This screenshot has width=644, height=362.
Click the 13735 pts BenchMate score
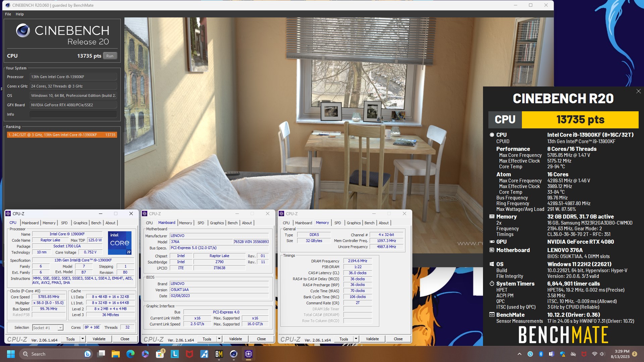point(580,120)
